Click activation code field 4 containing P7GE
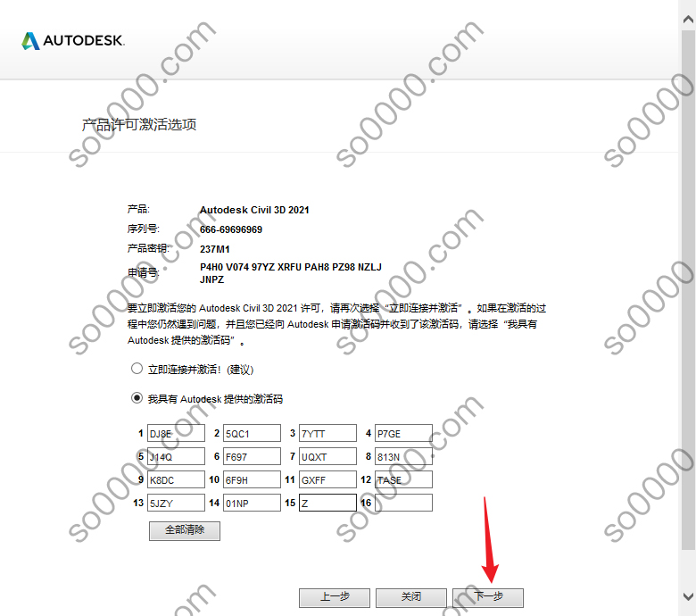Image resolution: width=696 pixels, height=616 pixels. [x=404, y=433]
